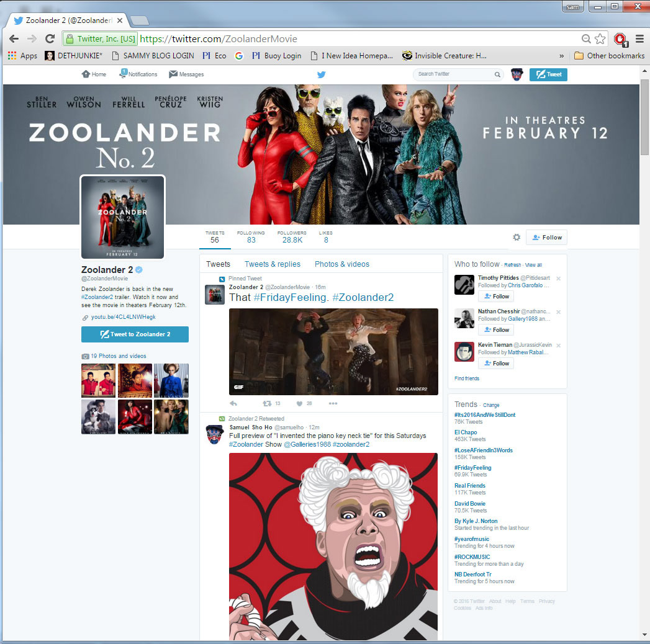This screenshot has width=650, height=644.
Task: Dismiss Kevin Tiernan suggestion
Action: 558,346
